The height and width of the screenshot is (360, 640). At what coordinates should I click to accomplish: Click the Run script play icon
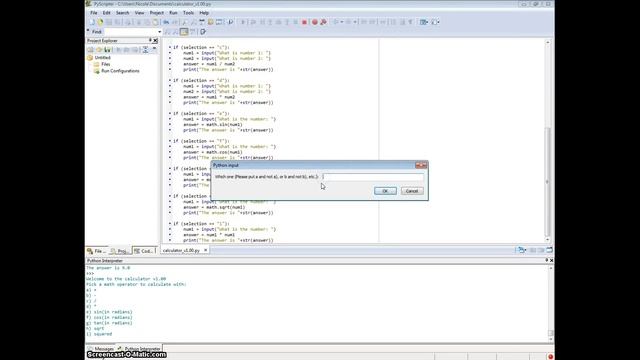pos(243,22)
